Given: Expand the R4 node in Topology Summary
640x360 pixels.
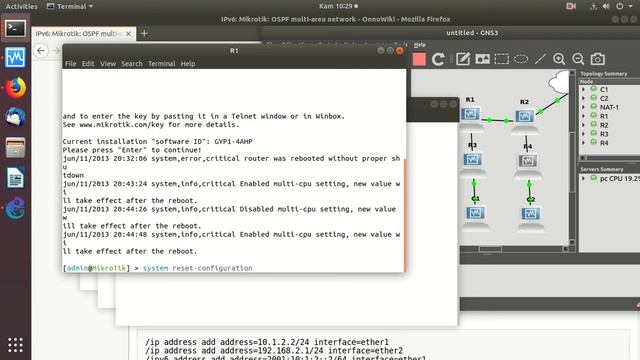Looking at the screenshot, I should pos(583,143).
